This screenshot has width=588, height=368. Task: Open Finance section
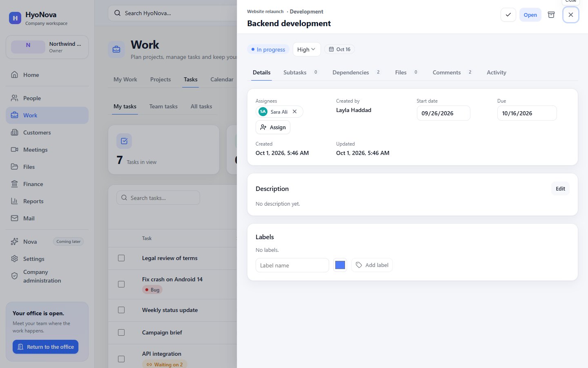47,184
